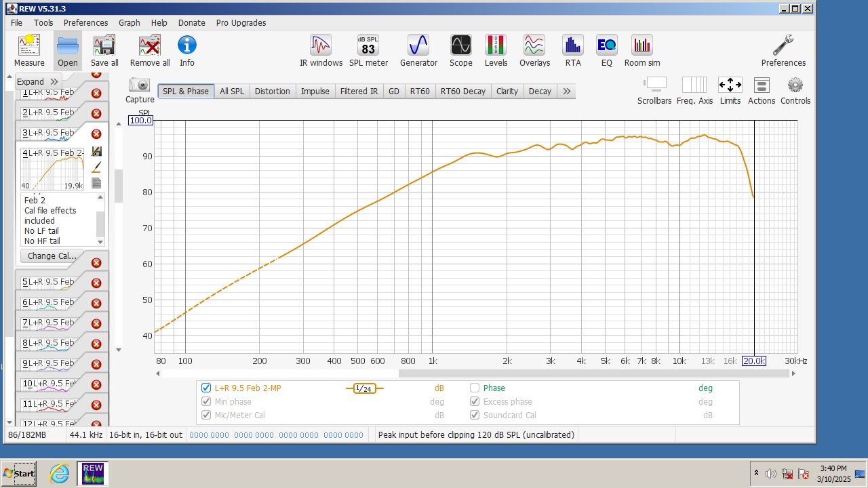Open the Pro Upgrades menu
The image size is (868, 488).
(241, 22)
